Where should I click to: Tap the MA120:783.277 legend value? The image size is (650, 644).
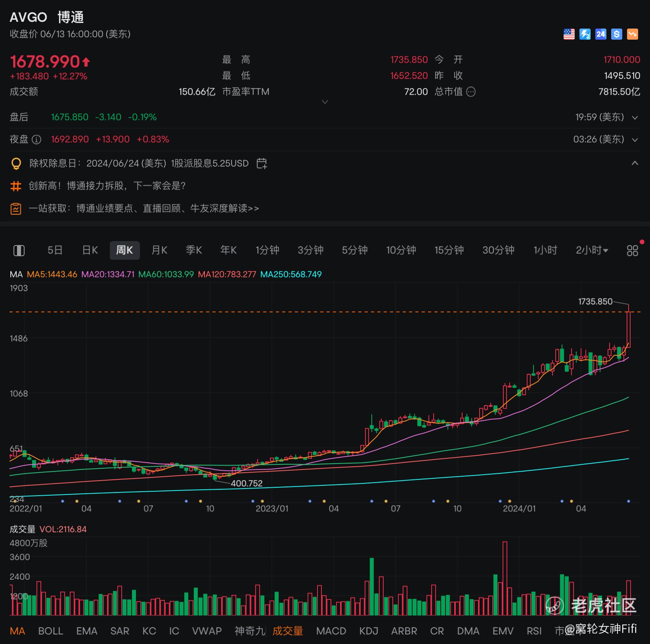(x=227, y=274)
